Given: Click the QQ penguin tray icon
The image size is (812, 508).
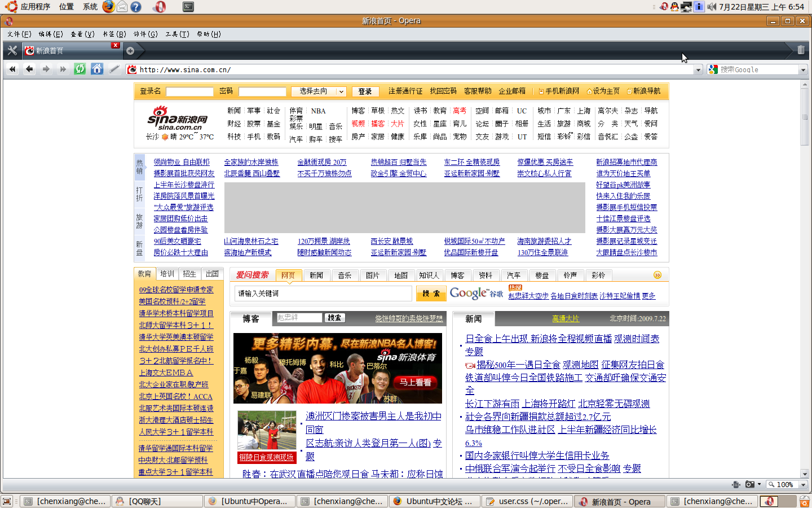Looking at the screenshot, I should 674,7.
